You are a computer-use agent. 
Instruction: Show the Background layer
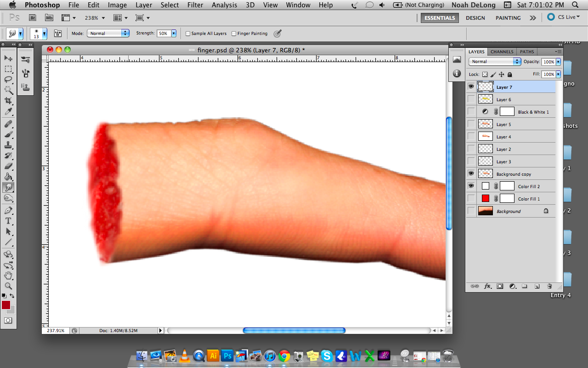point(471,211)
